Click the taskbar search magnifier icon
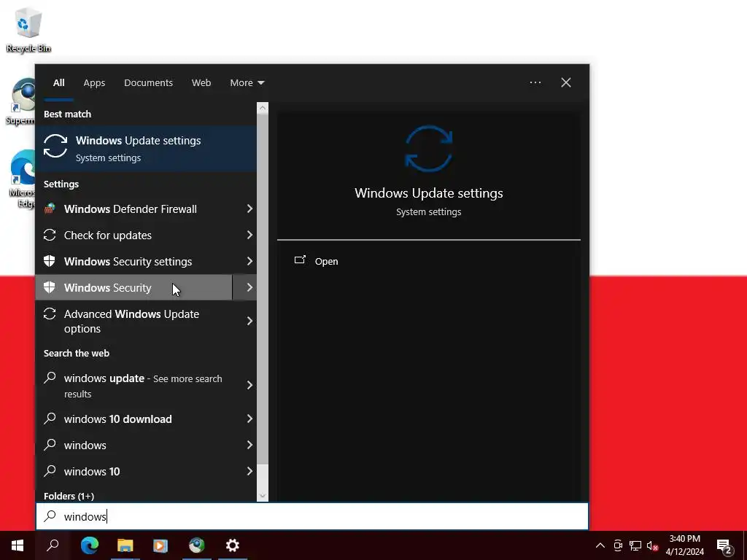747x560 pixels. 53,545
